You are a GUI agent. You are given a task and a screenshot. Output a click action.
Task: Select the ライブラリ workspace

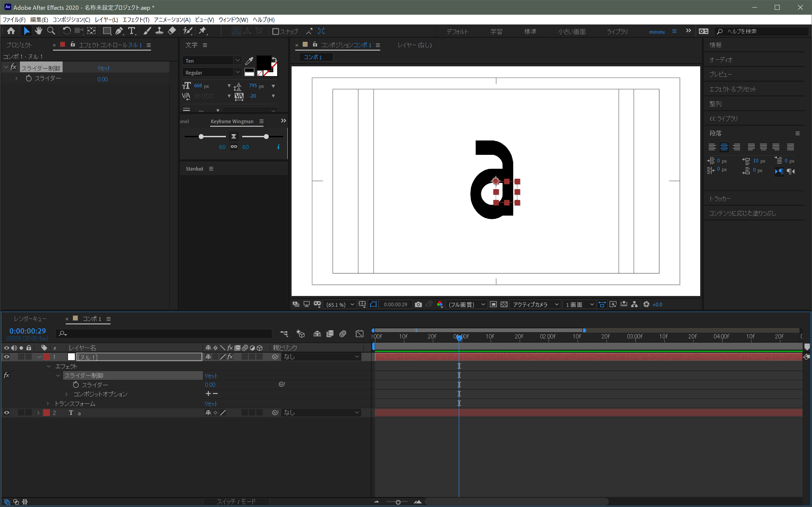click(x=617, y=31)
